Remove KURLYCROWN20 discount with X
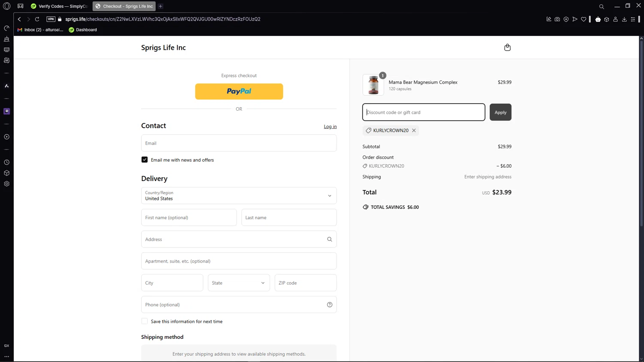644x362 pixels. (414, 130)
